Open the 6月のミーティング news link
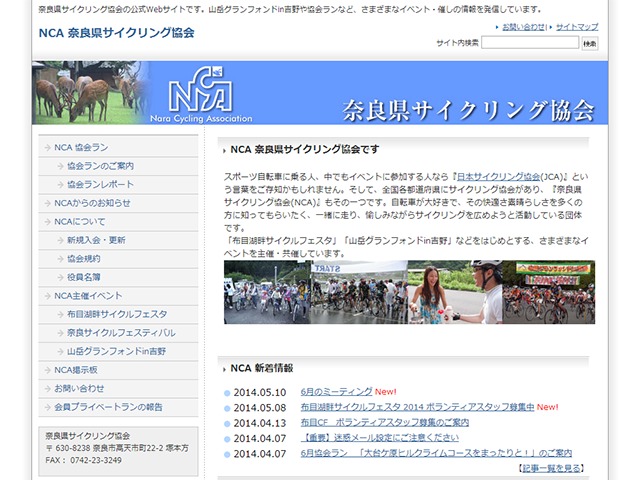Screen dimensions: 640x480 coord(336,392)
